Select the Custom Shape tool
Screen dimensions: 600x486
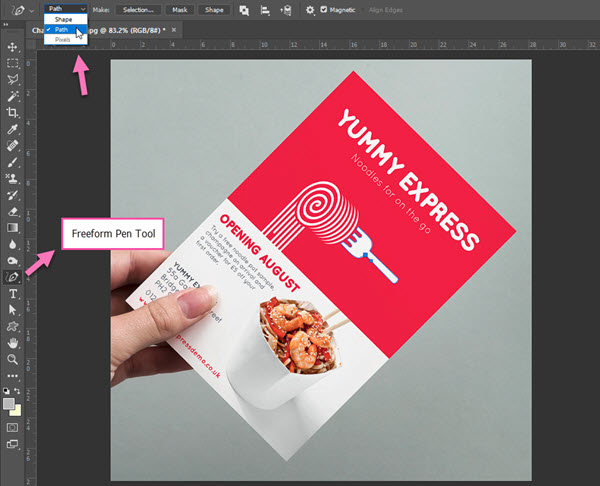[x=12, y=326]
